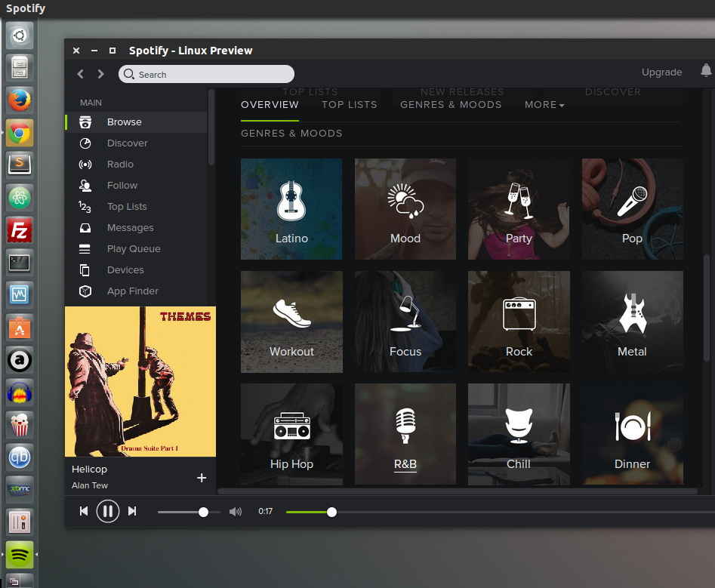This screenshot has height=588, width=715.
Task: Click the GENRES & MOODS section heading
Action: (x=291, y=134)
